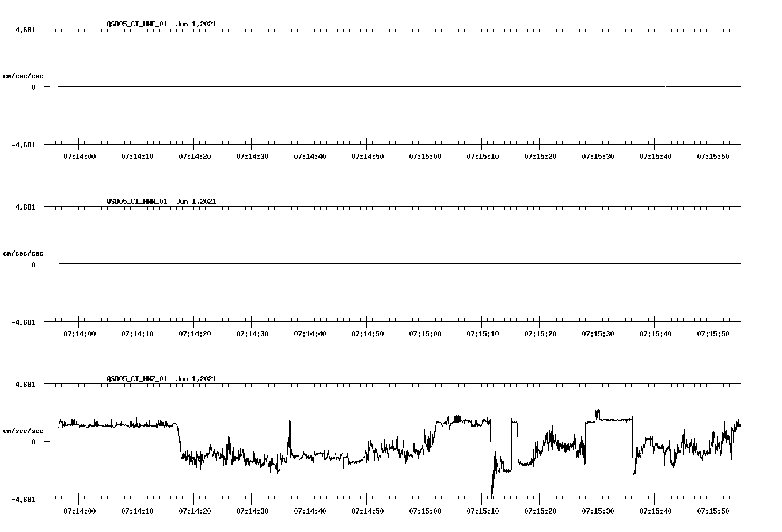Click the 07:15:30 time label under HNZ plot
The height and width of the screenshot is (532, 782).
click(x=598, y=511)
